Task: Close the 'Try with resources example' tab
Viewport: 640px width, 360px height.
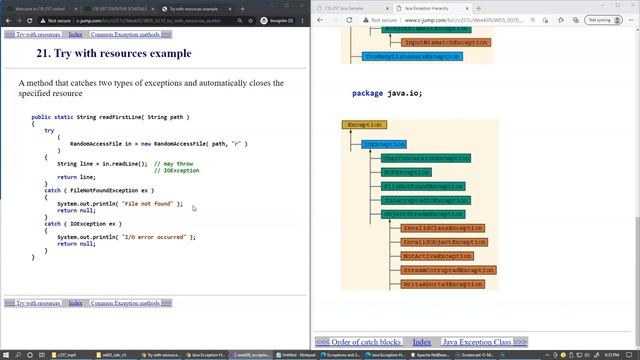Action: (230, 9)
